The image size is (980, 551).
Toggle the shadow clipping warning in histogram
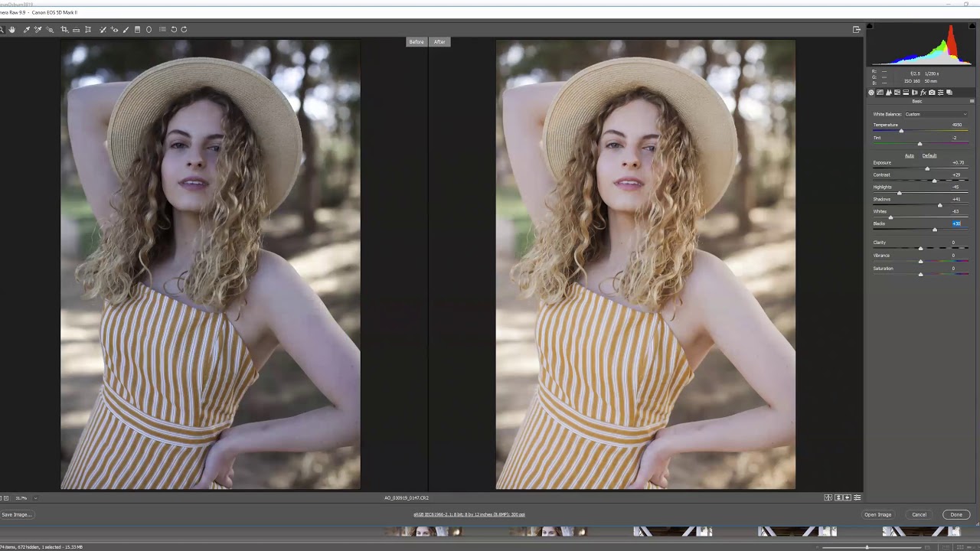869,26
